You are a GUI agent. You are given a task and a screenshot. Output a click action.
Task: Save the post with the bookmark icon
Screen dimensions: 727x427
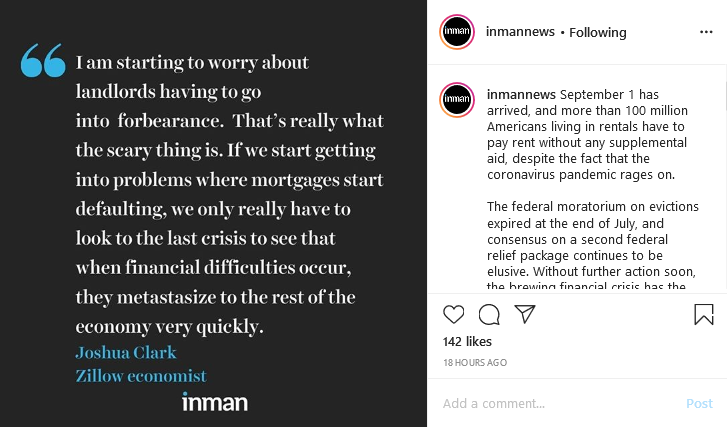click(704, 314)
